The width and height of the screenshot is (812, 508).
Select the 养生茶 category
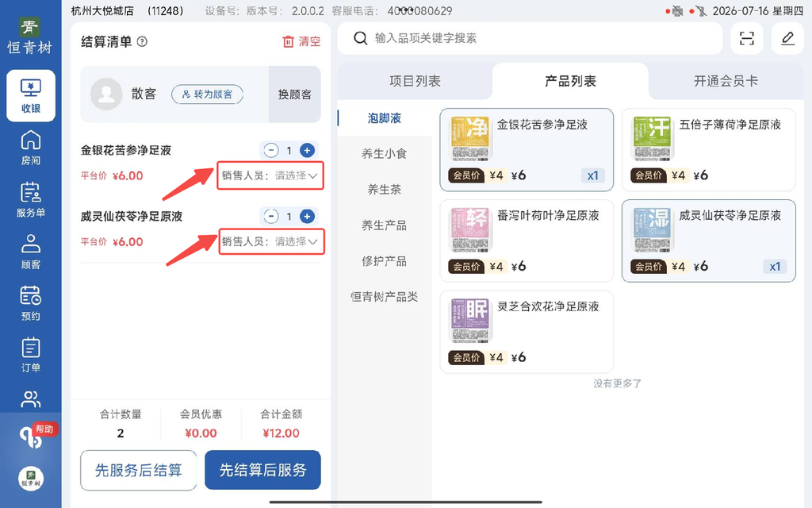pos(385,190)
